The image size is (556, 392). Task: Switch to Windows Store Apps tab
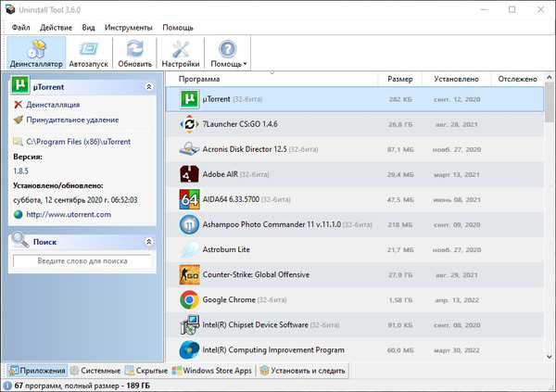(x=212, y=371)
